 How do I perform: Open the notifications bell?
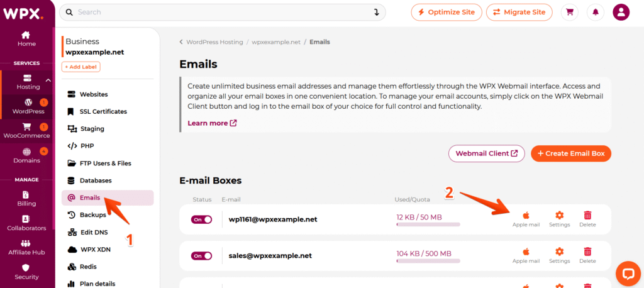595,12
